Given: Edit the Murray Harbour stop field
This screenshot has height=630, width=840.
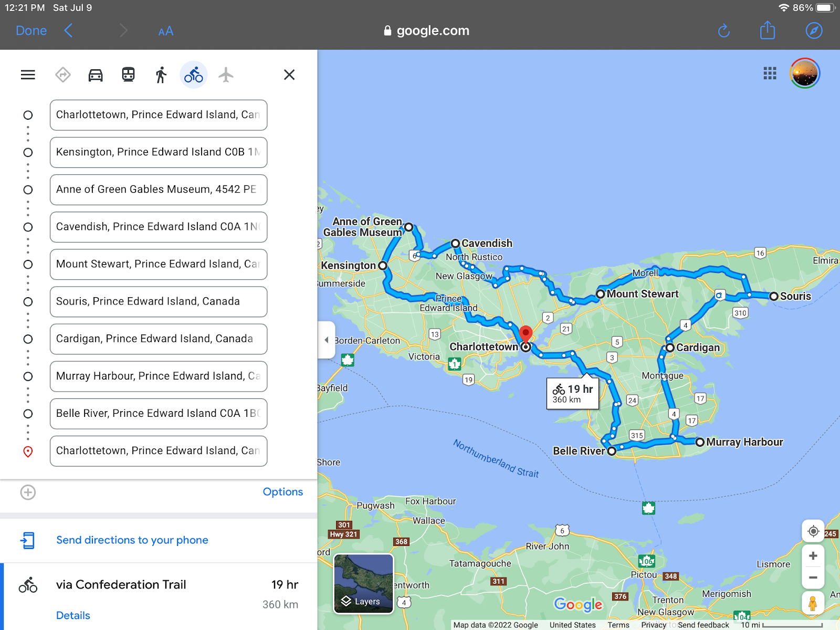Looking at the screenshot, I should point(159,376).
